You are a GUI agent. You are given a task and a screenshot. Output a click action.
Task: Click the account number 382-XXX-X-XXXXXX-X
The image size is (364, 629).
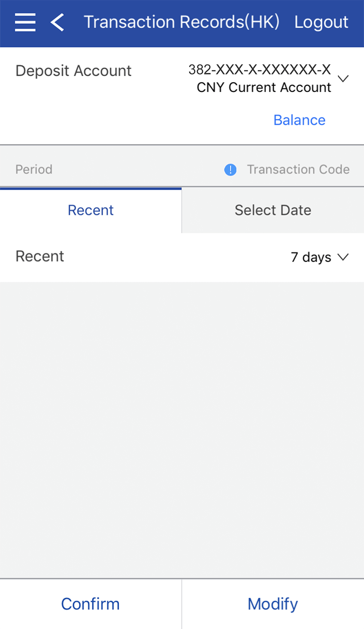click(x=260, y=70)
